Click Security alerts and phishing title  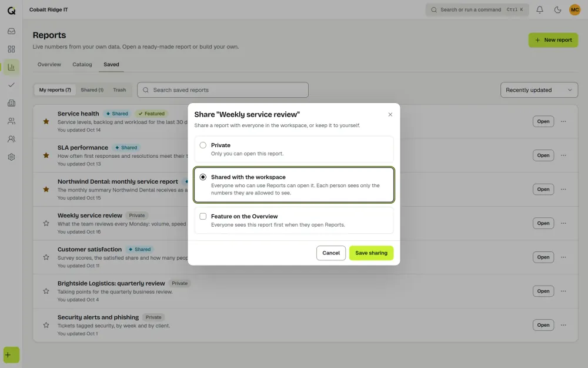98,317
